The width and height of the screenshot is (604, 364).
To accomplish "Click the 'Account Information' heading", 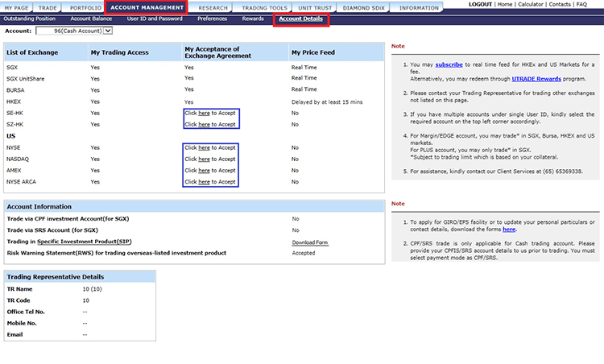I will pyautogui.click(x=39, y=207).
